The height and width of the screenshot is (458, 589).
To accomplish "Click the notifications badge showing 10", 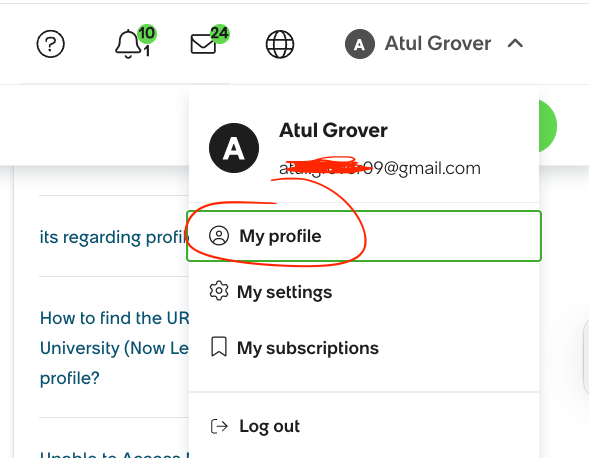I will tap(147, 33).
